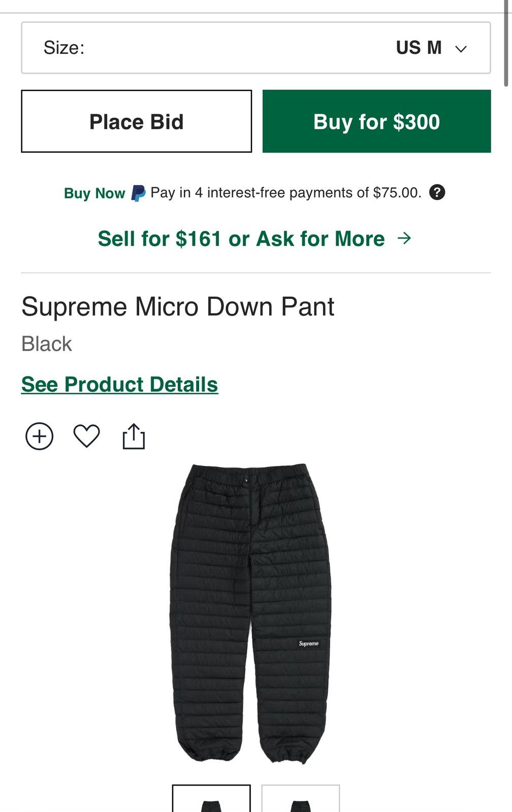Click the Supreme Micro Down Pant title
The width and height of the screenshot is (512, 812).
coord(178,307)
